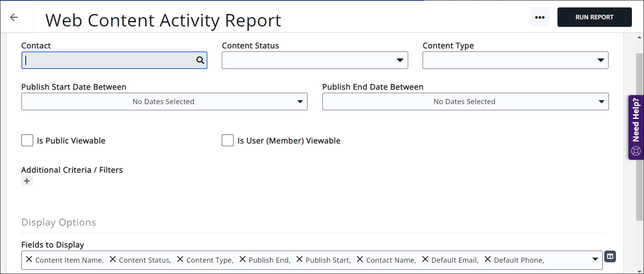The width and height of the screenshot is (644, 274).
Task: Click the vertical scrollbar thumb
Action: coord(640,136)
